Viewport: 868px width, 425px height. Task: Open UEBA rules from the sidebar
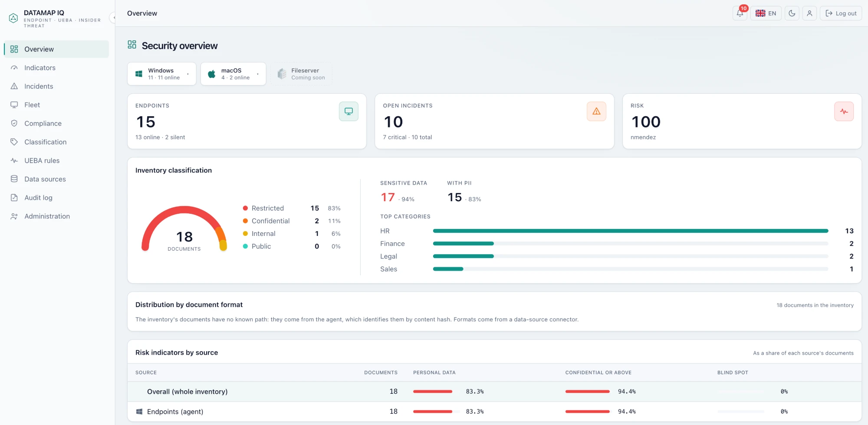56,160
